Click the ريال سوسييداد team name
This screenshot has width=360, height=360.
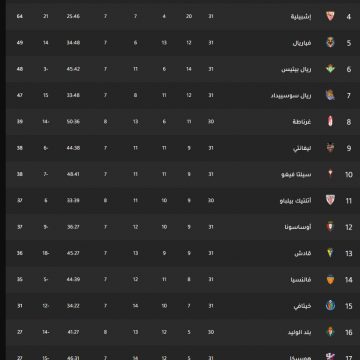[x=291, y=96]
